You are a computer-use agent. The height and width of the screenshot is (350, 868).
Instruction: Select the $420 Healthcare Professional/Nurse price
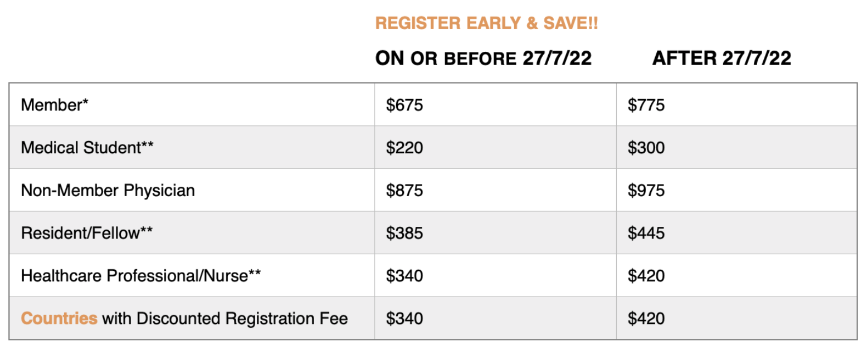(x=646, y=276)
